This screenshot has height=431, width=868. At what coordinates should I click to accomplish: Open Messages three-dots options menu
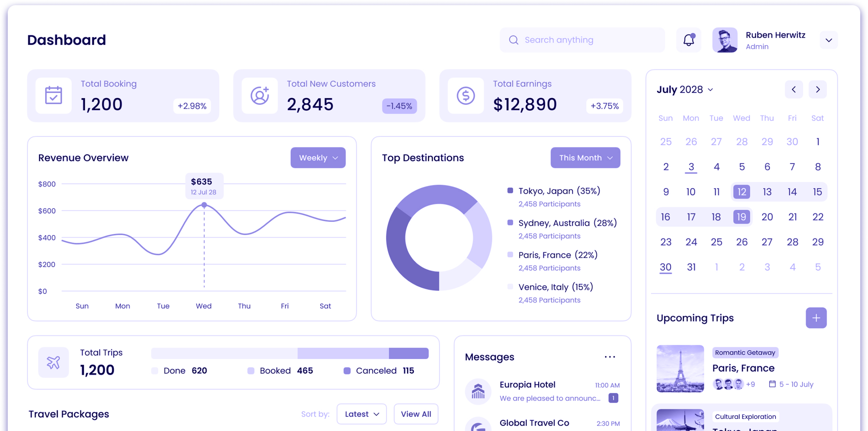pyautogui.click(x=610, y=357)
